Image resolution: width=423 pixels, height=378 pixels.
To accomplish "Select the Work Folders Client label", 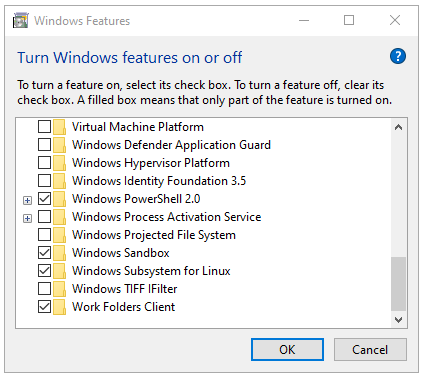I will pyautogui.click(x=123, y=307).
